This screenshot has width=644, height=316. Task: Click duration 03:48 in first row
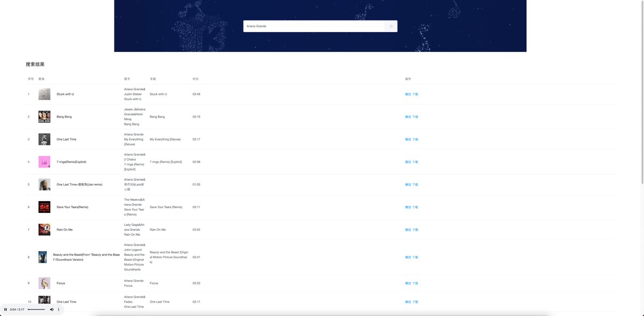pos(196,94)
